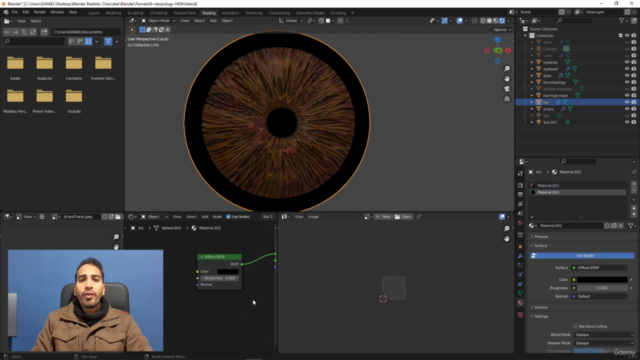Select wireframe viewport shading mode

pyautogui.click(x=483, y=21)
